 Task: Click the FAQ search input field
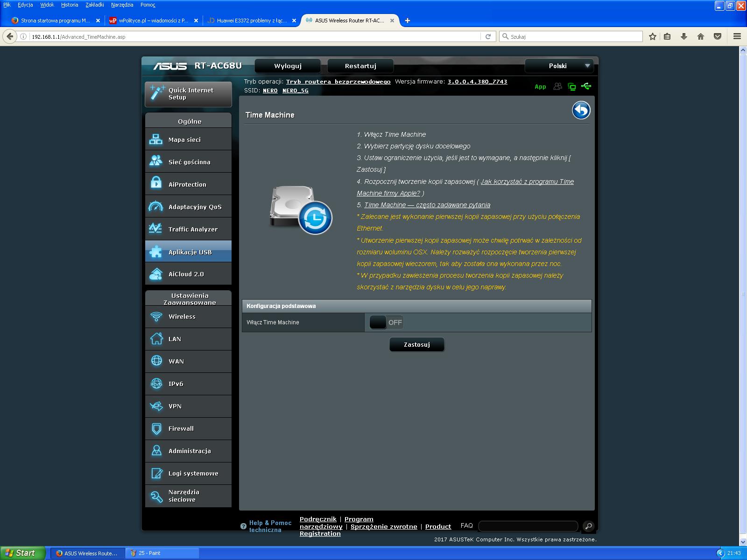coord(528,526)
